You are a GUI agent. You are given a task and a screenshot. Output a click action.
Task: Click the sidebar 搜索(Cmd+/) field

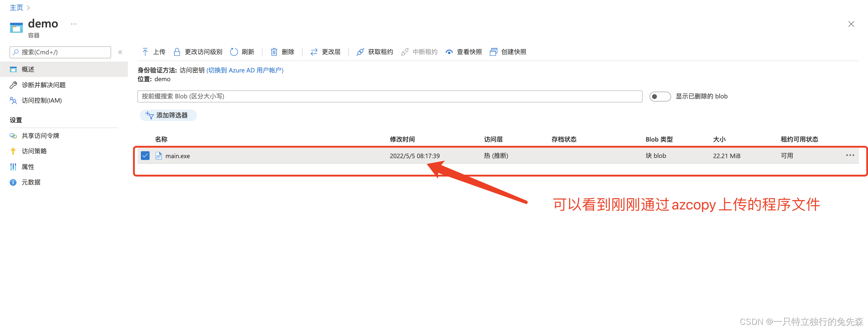pos(60,52)
